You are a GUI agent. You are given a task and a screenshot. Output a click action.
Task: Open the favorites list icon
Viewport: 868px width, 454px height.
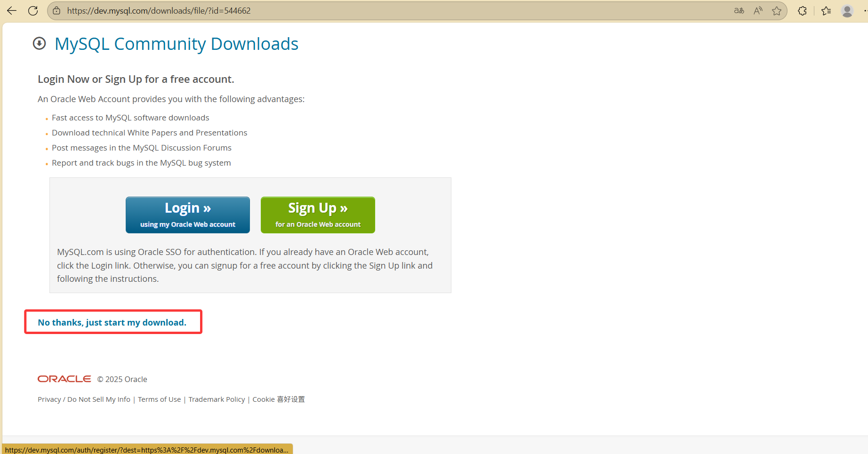point(826,11)
